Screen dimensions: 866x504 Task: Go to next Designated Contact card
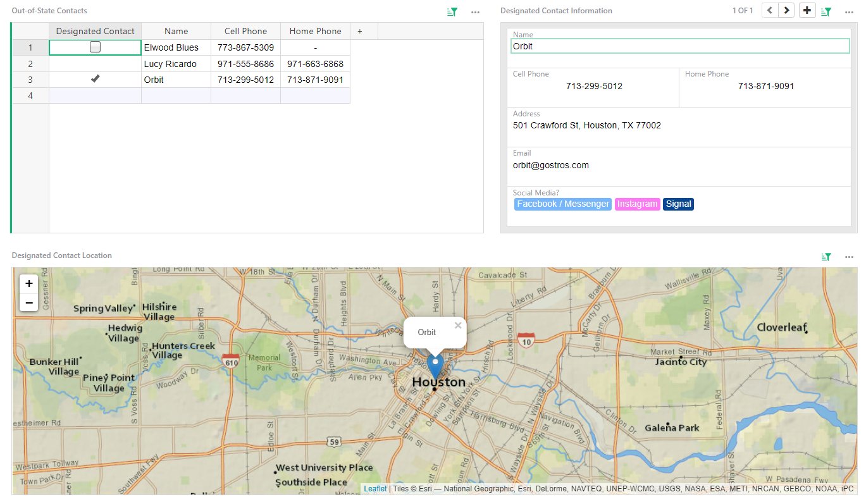click(x=786, y=10)
